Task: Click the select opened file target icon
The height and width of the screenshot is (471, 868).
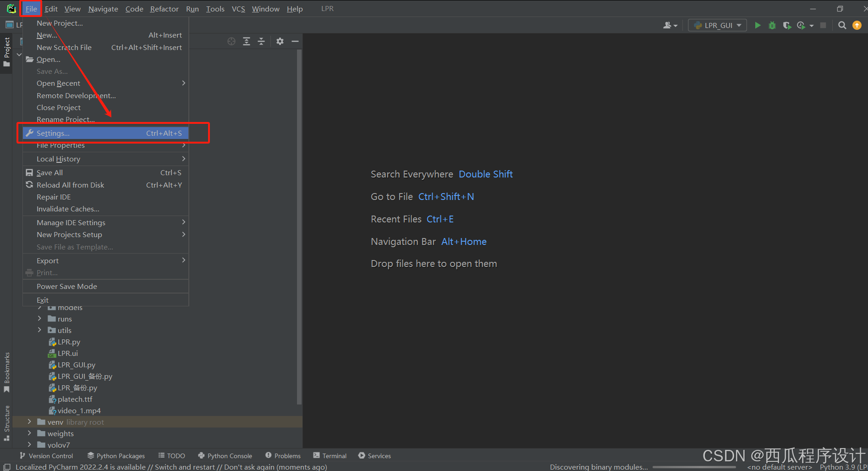Action: pyautogui.click(x=231, y=41)
